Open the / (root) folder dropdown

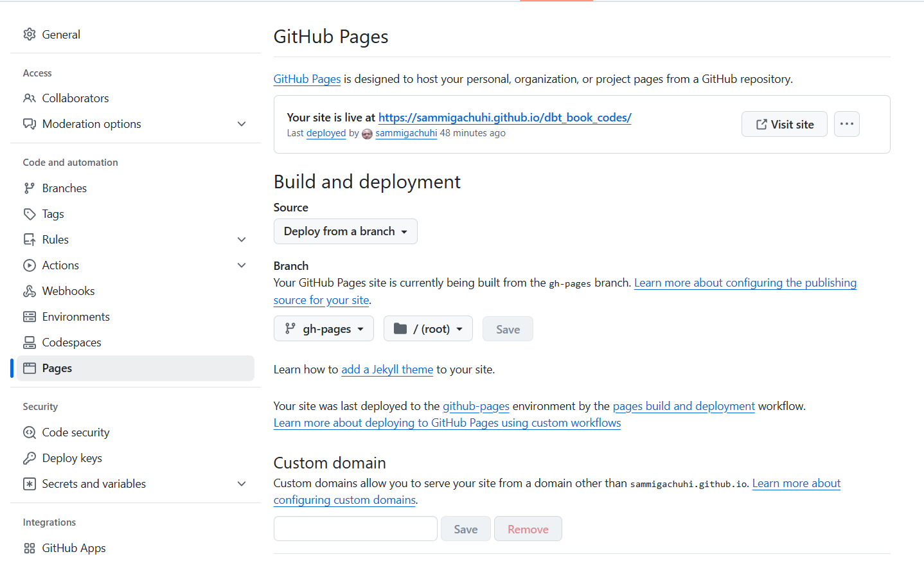pos(428,328)
